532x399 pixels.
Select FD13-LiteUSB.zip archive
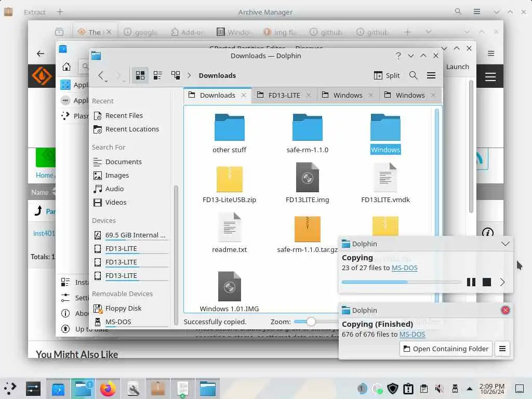[229, 184]
